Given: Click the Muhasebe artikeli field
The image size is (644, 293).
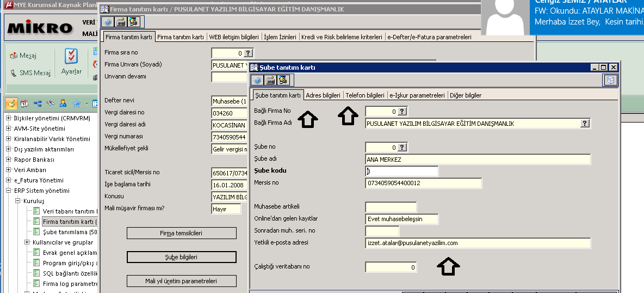Looking at the screenshot, I should click(391, 207).
